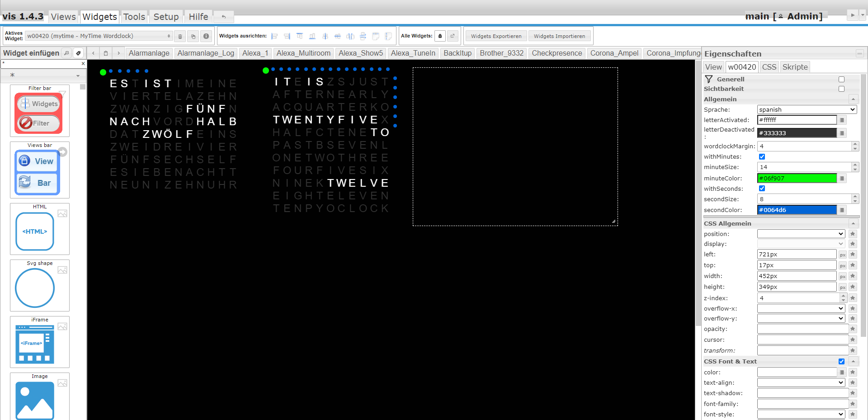Distribute widgets with equal vertical spacing
Viewport: 868px width, 420px height.
(x=363, y=36)
